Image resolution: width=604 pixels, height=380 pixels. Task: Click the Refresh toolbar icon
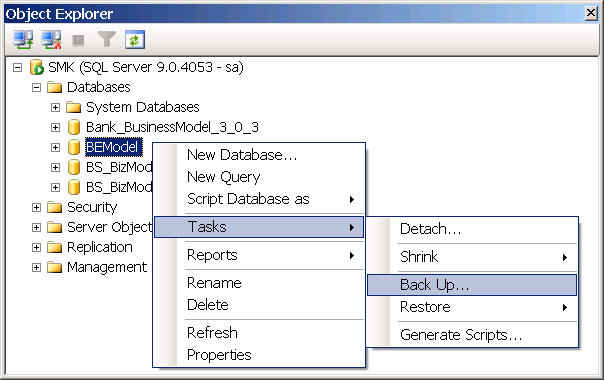tap(135, 40)
